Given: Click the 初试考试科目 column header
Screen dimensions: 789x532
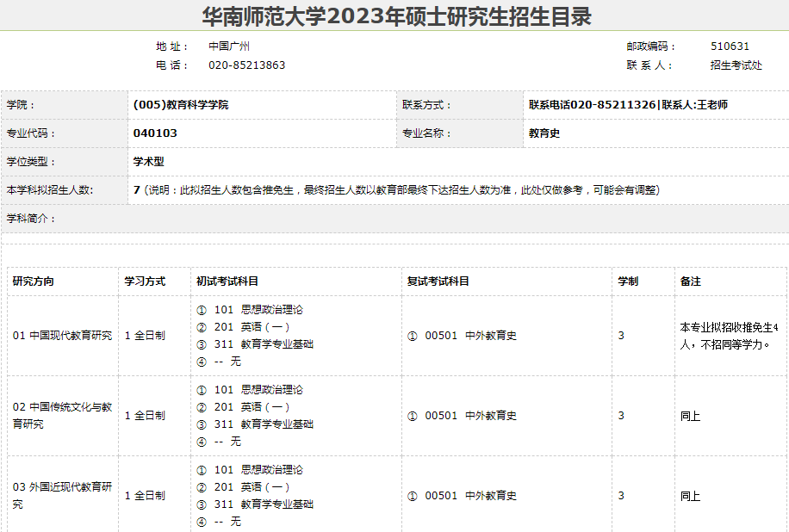Looking at the screenshot, I should [x=227, y=281].
